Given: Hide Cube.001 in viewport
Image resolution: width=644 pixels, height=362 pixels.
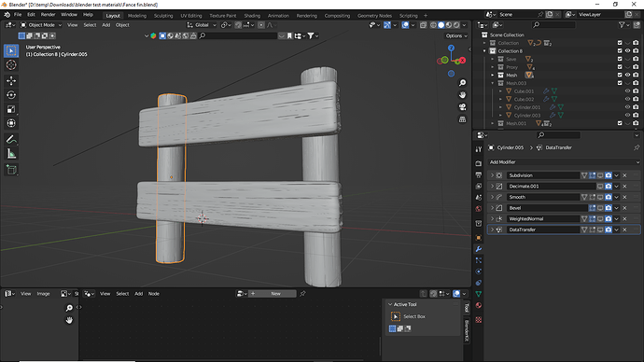Looking at the screenshot, I should (627, 91).
